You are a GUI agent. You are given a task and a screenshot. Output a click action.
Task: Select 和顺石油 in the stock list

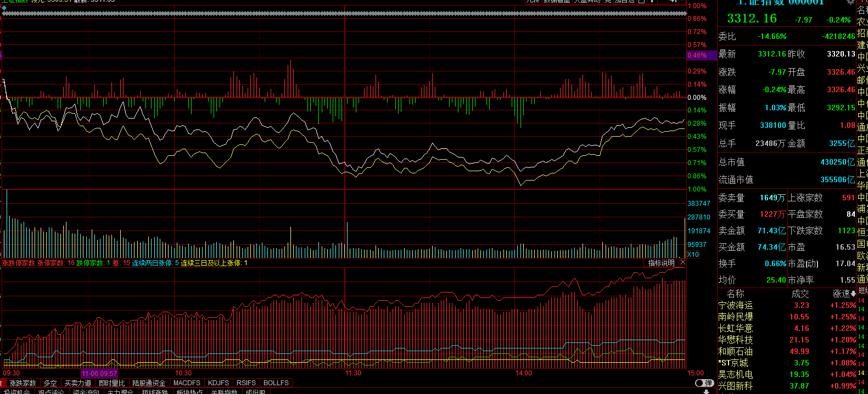pyautogui.click(x=735, y=351)
